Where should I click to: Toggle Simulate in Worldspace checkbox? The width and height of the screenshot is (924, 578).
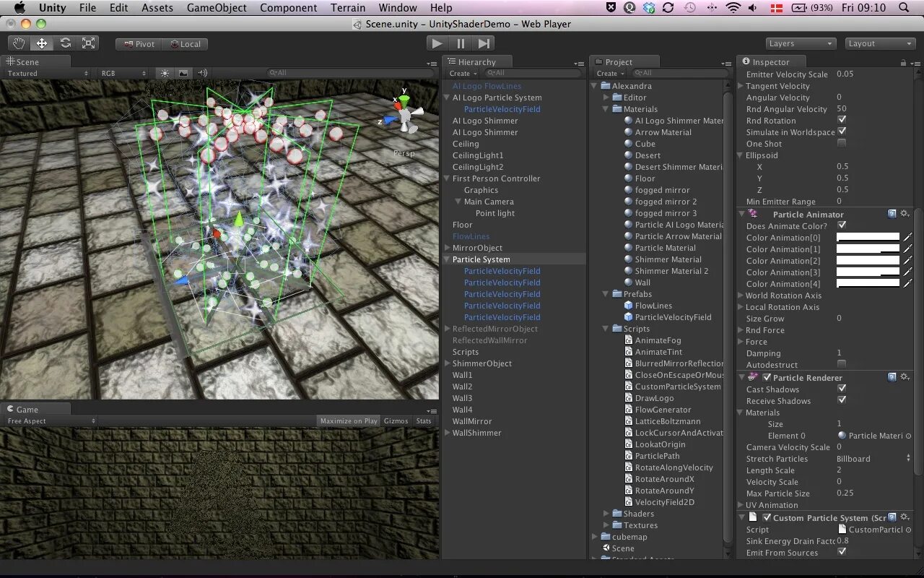(842, 131)
